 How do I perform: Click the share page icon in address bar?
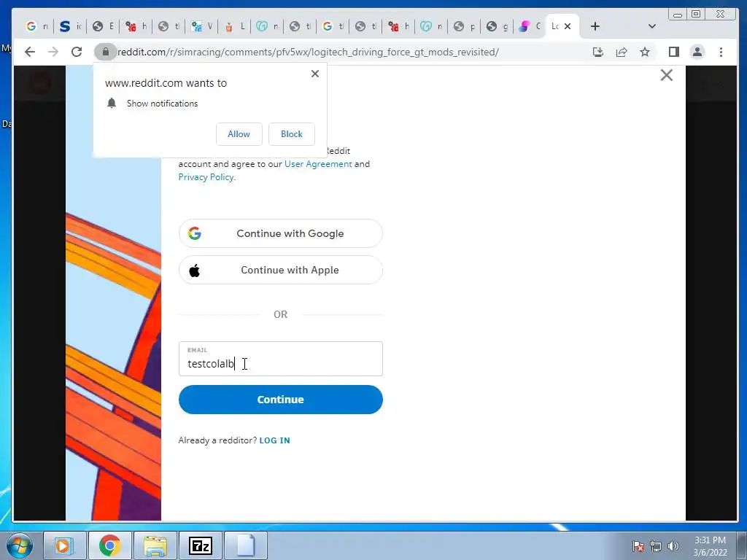pos(622,52)
